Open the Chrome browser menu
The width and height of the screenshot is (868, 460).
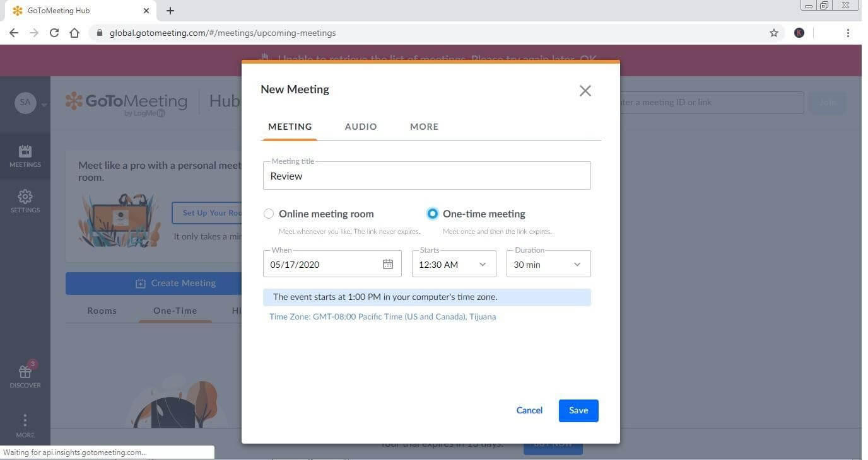coord(848,33)
